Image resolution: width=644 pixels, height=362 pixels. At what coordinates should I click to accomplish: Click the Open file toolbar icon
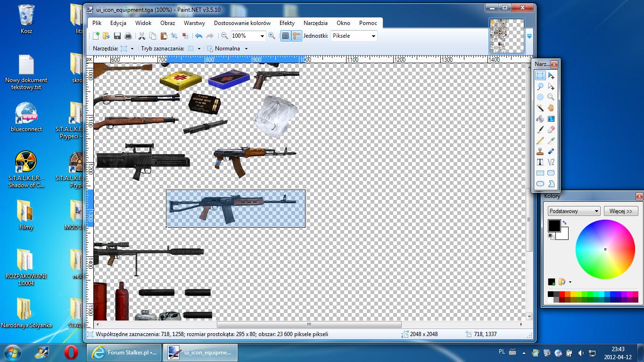pyautogui.click(x=106, y=36)
